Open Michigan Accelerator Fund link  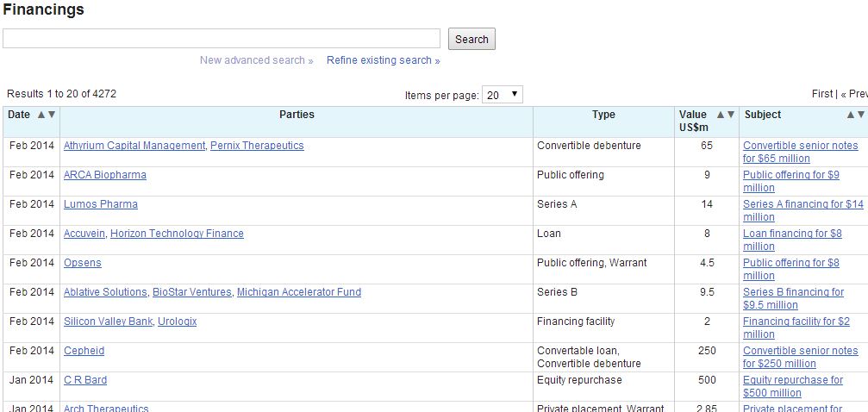299,292
